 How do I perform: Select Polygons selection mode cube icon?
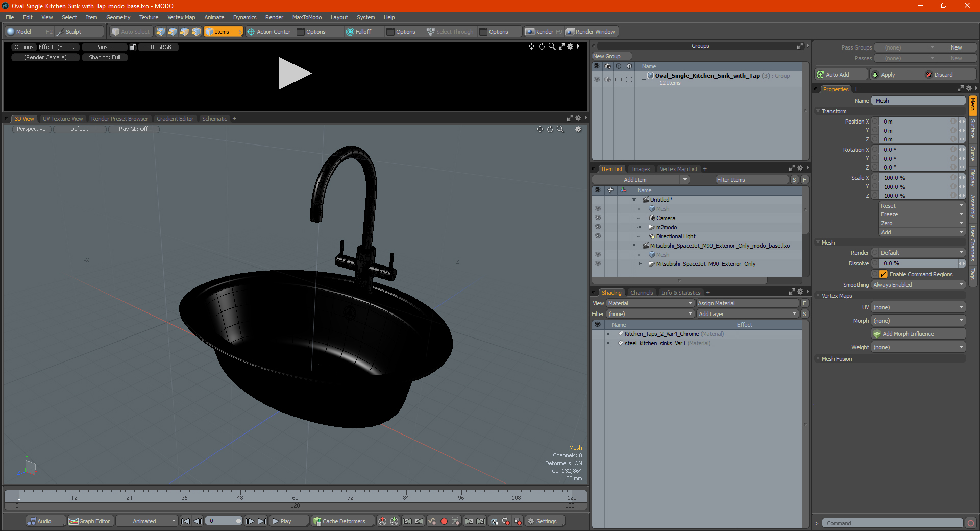click(x=184, y=32)
